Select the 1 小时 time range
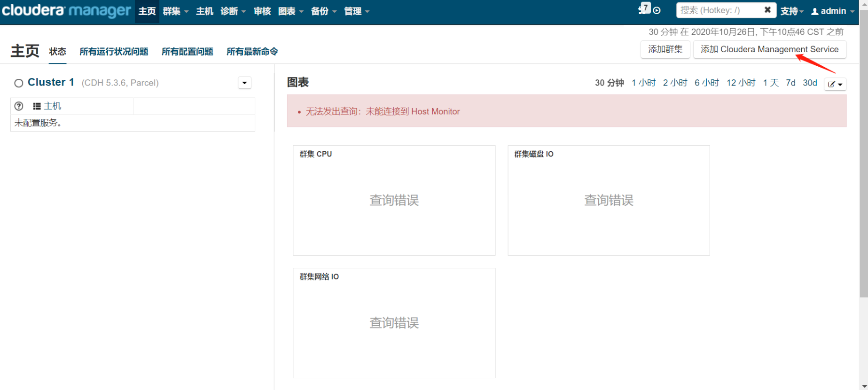The image size is (868, 390). [643, 83]
